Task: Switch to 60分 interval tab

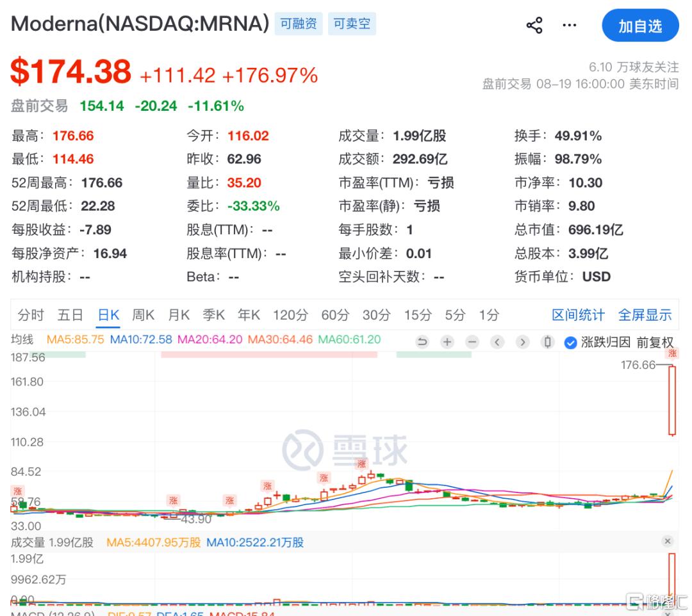Action: coord(335,315)
